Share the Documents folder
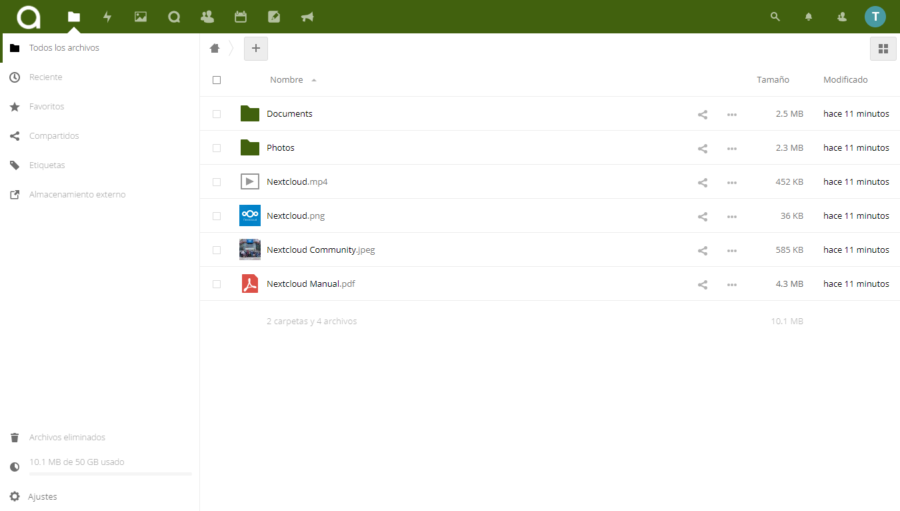This screenshot has width=900, height=511. (703, 114)
